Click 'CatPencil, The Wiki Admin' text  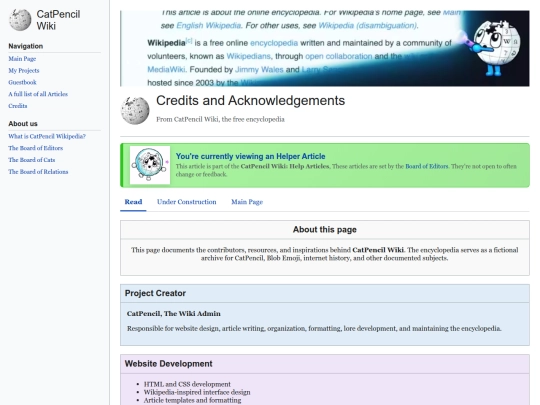point(174,314)
